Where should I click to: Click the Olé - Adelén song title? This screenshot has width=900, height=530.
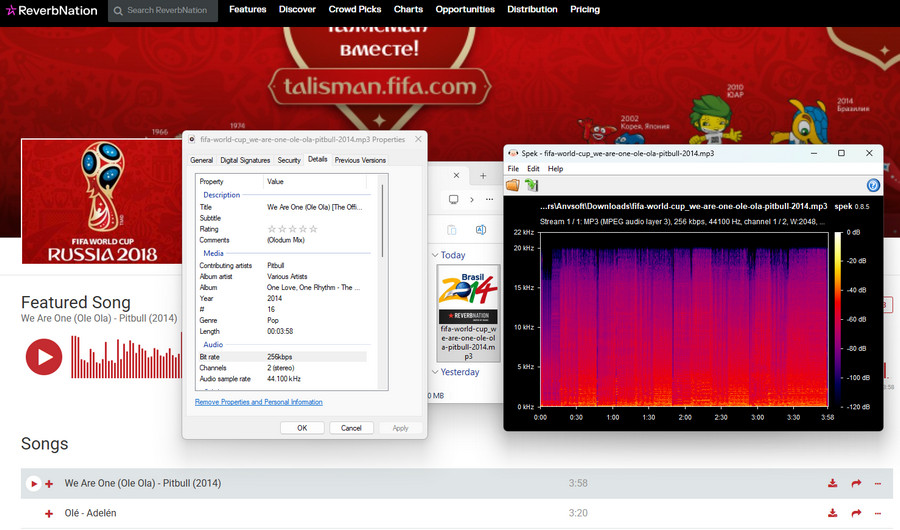click(90, 513)
